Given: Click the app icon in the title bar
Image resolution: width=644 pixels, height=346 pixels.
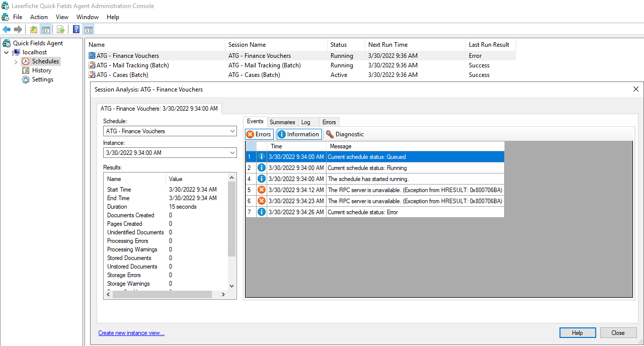Looking at the screenshot, I should click(x=5, y=6).
